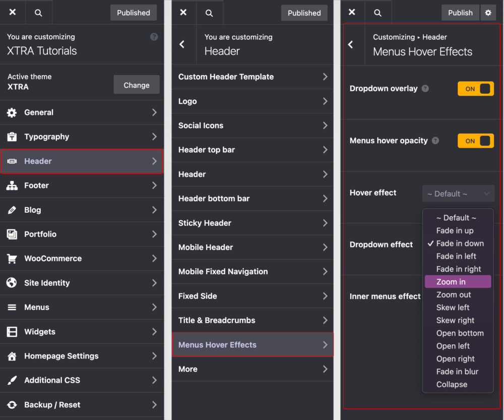Open the Hover effect dropdown
The height and width of the screenshot is (420, 504).
458,194
